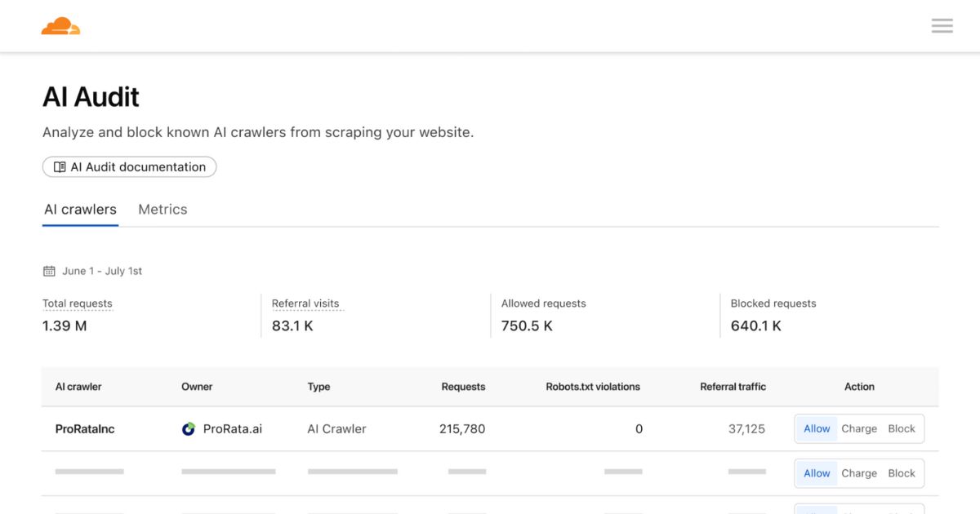Click the Blocked requests info label
This screenshot has width=980, height=514.
click(773, 303)
